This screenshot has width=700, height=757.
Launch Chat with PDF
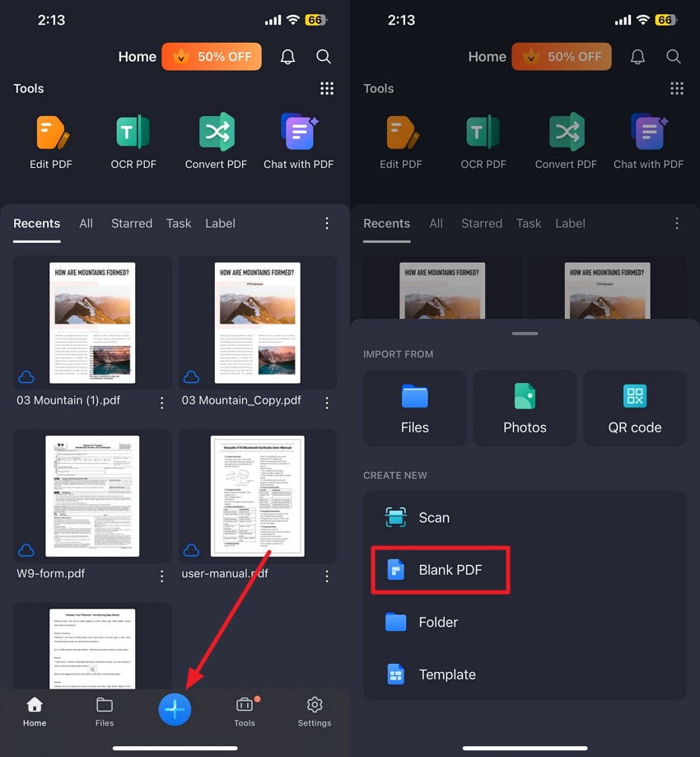click(x=298, y=140)
